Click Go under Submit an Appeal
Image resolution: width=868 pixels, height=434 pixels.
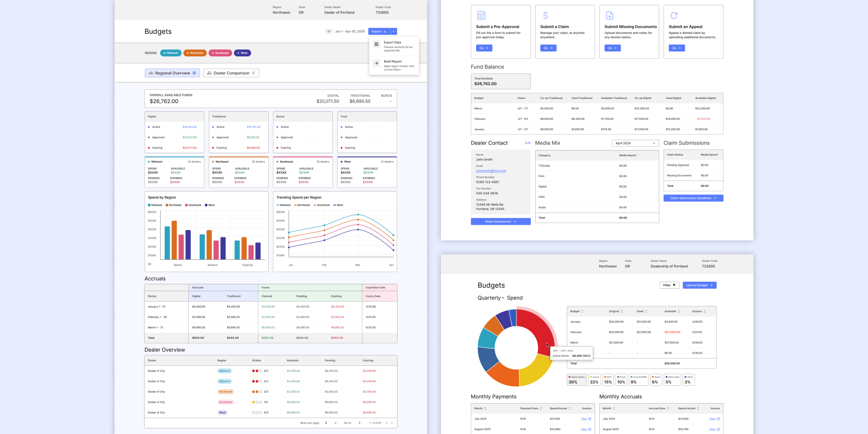(x=677, y=48)
